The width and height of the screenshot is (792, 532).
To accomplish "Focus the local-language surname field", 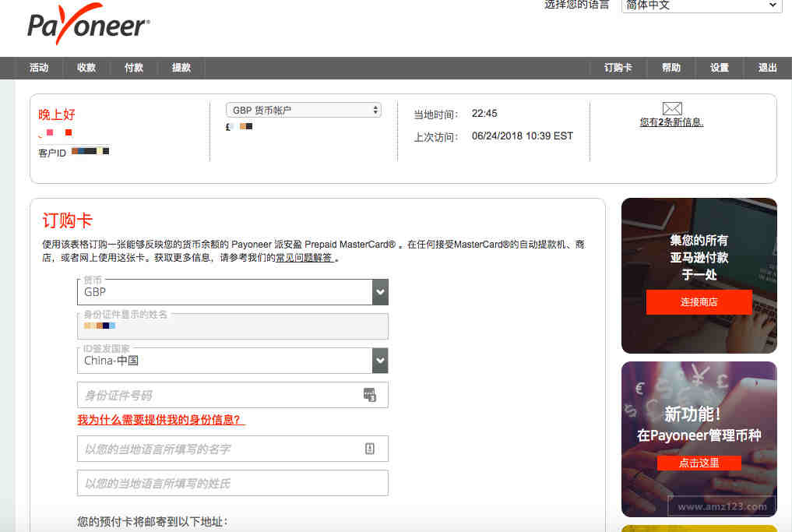I will click(232, 483).
